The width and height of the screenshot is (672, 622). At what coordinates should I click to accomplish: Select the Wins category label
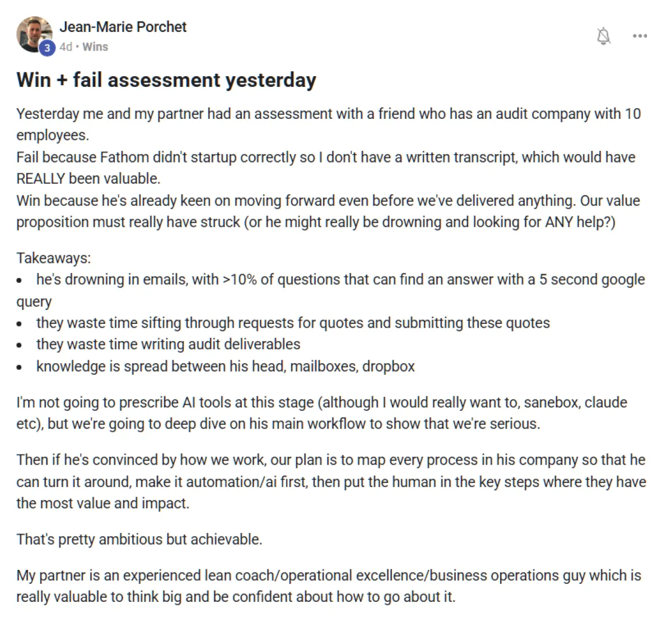coord(95,47)
